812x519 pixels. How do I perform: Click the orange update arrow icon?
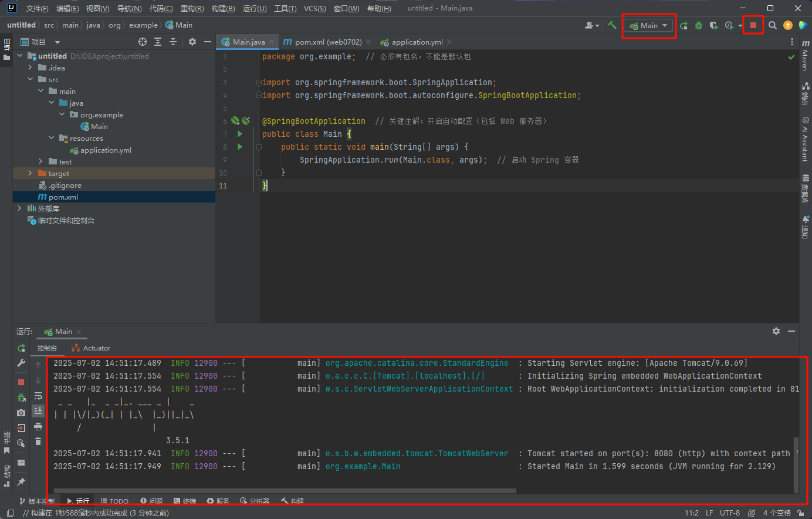(x=788, y=25)
